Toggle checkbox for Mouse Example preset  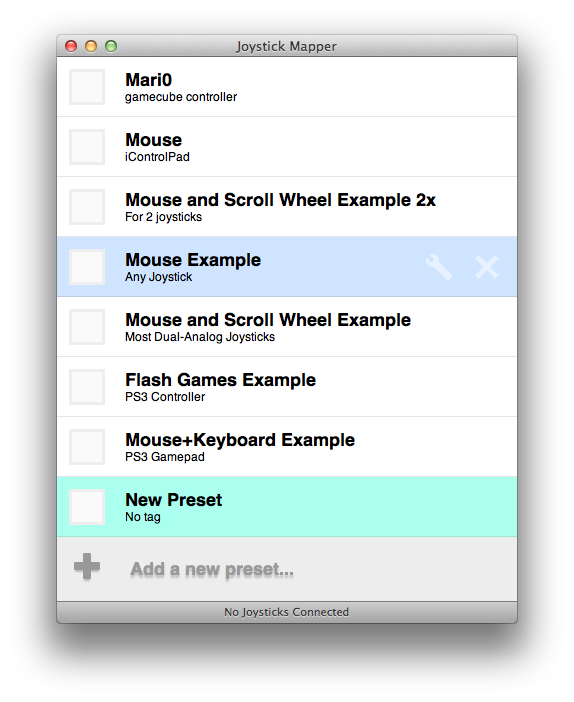coord(87,267)
